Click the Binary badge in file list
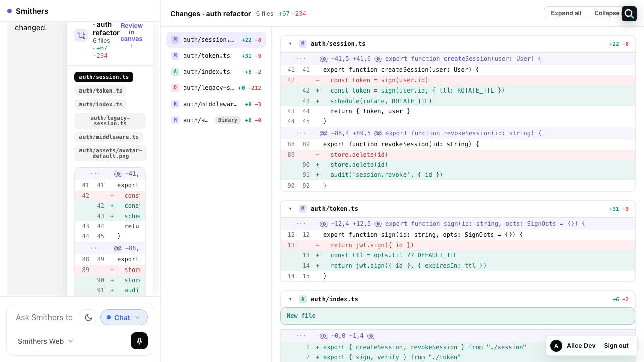This screenshot has height=362, width=644. point(228,120)
